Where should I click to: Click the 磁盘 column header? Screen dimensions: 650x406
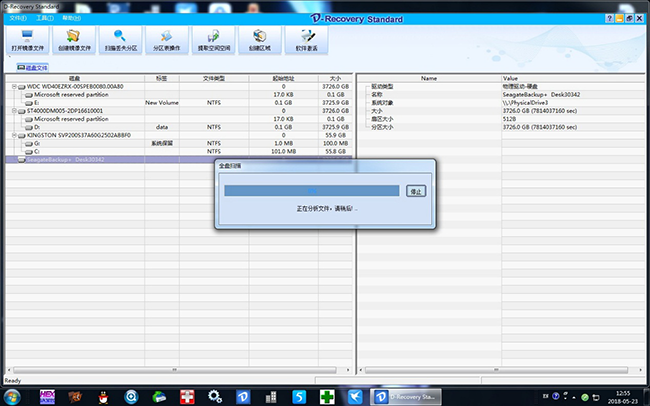pyautogui.click(x=75, y=78)
